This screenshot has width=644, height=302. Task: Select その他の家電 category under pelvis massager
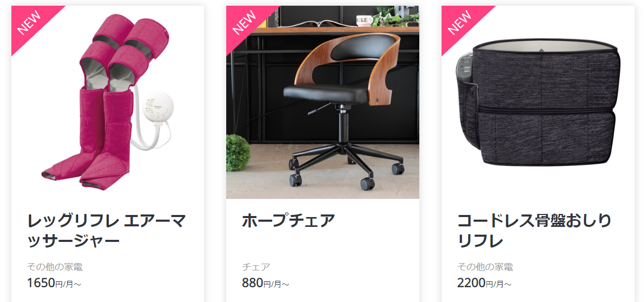(485, 267)
